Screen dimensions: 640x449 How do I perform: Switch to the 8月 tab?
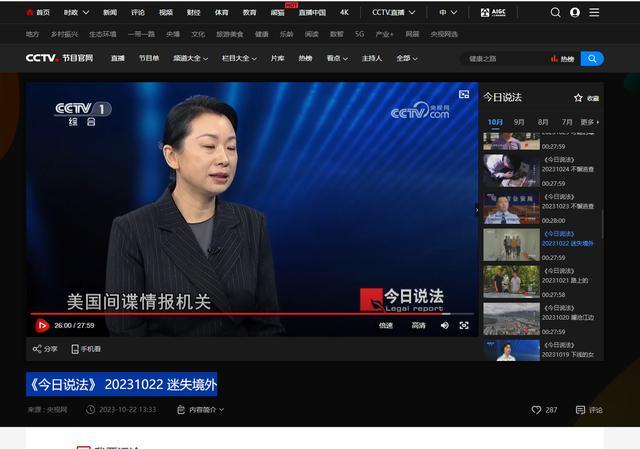pyautogui.click(x=543, y=122)
